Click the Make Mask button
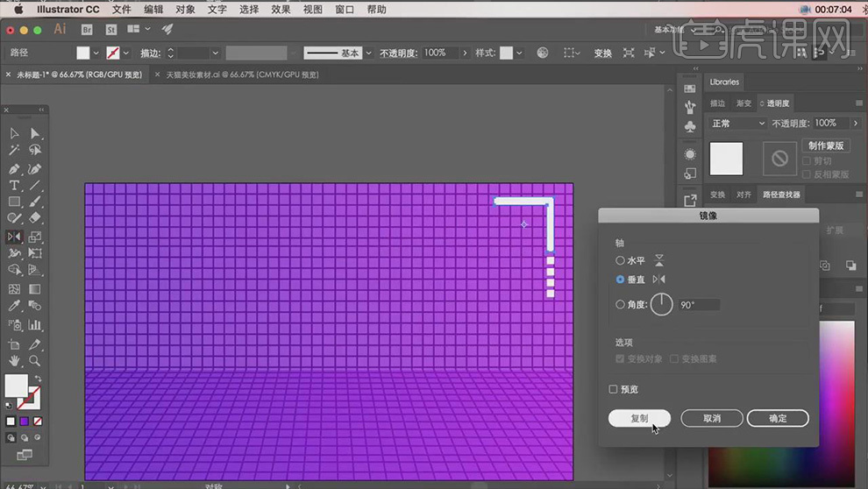The image size is (868, 489). [x=825, y=145]
